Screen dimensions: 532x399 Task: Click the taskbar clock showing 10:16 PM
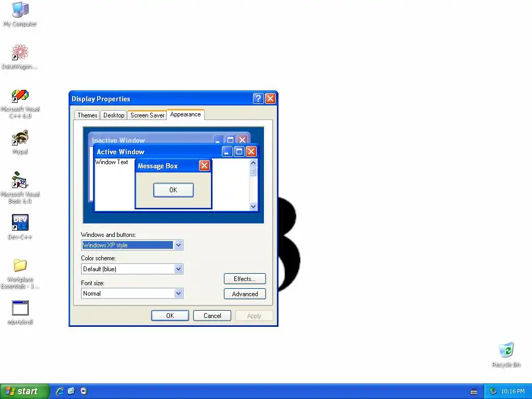[512, 392]
